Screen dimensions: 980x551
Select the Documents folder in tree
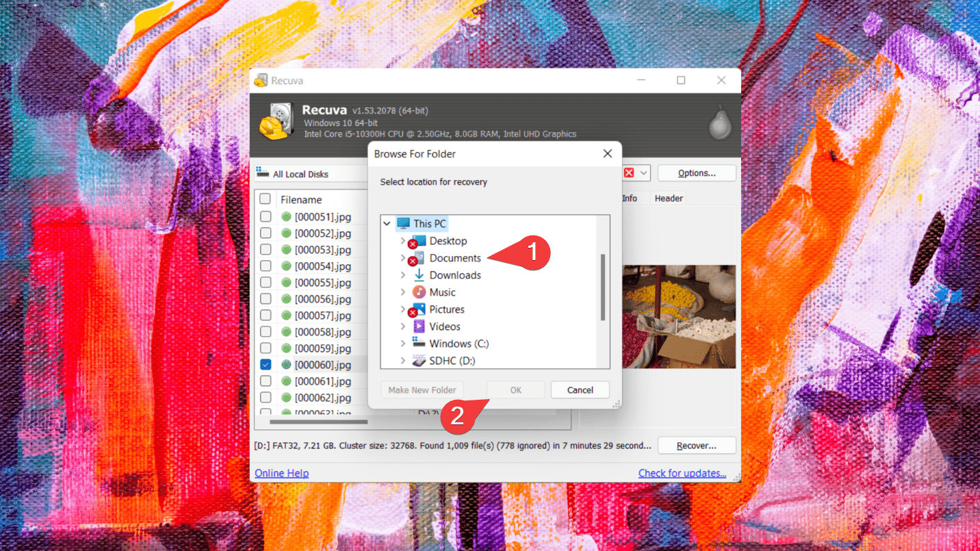click(455, 258)
